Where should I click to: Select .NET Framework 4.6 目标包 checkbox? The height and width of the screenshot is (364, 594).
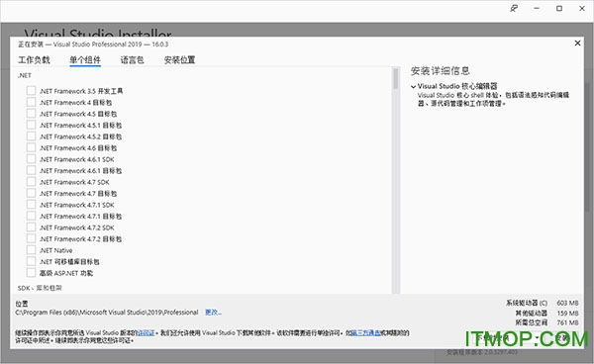[x=31, y=147]
